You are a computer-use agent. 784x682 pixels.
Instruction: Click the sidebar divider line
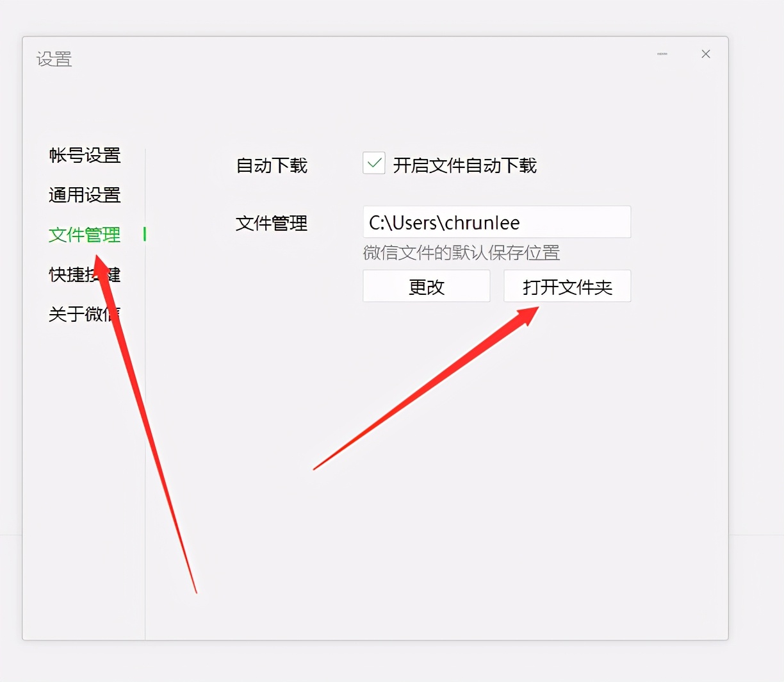pyautogui.click(x=146, y=385)
